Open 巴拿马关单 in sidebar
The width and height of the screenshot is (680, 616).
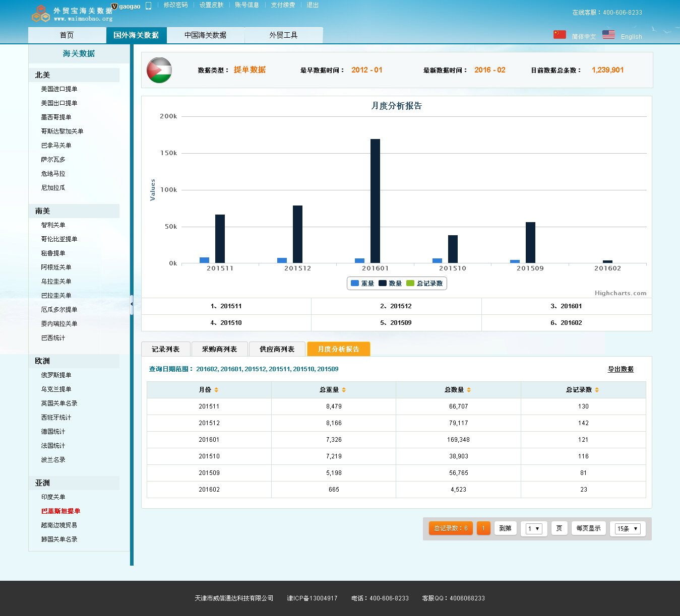pyautogui.click(x=56, y=146)
